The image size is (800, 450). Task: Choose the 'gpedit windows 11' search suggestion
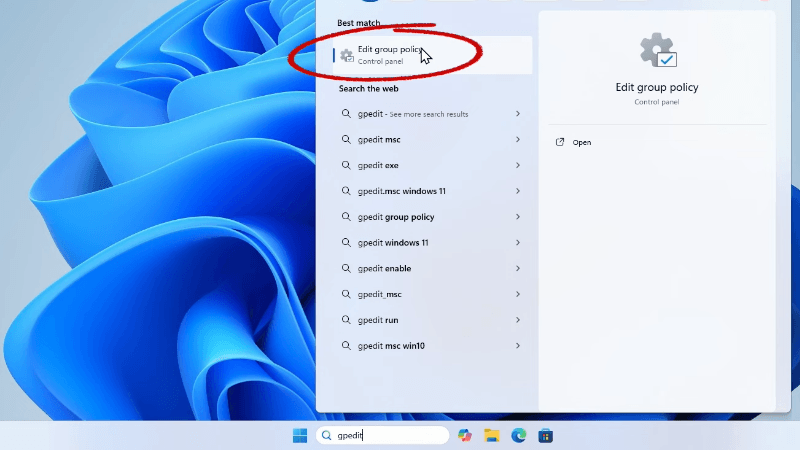[393, 243]
